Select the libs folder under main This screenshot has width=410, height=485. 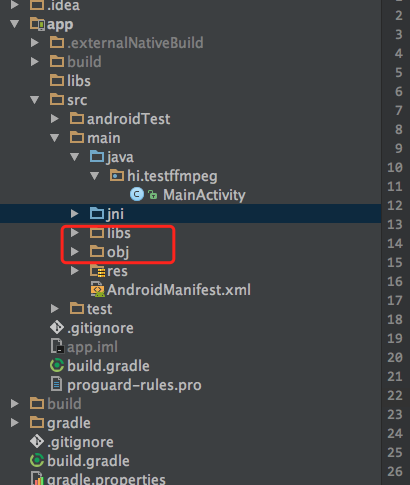point(110,233)
